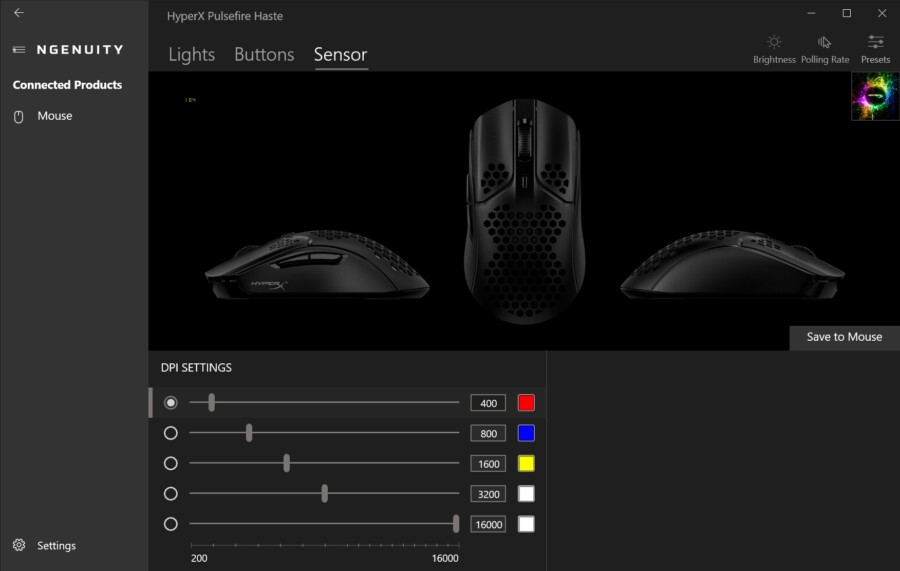
Task: Go back with the arrow icon
Action: pos(19,13)
